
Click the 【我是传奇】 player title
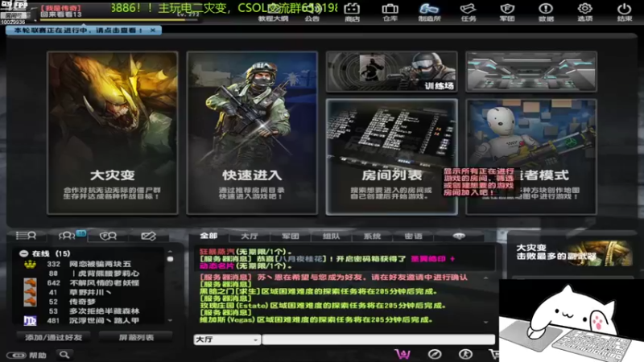coord(61,8)
